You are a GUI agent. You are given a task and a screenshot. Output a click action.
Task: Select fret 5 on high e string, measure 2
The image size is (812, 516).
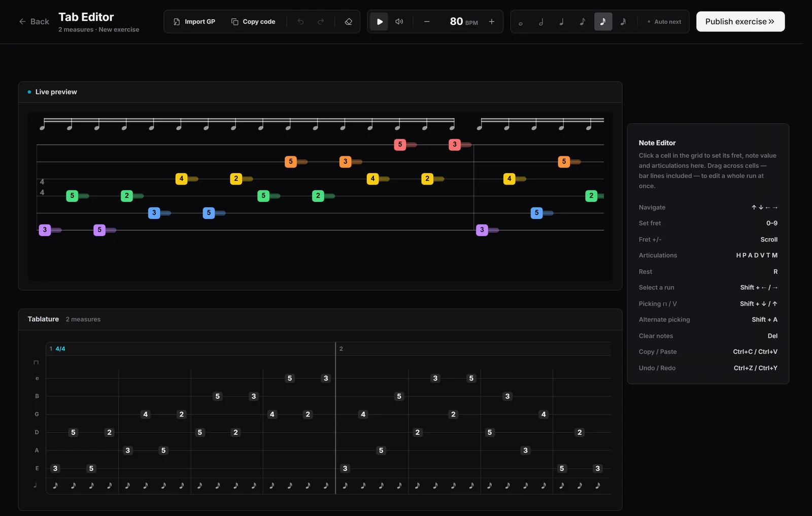coord(471,378)
